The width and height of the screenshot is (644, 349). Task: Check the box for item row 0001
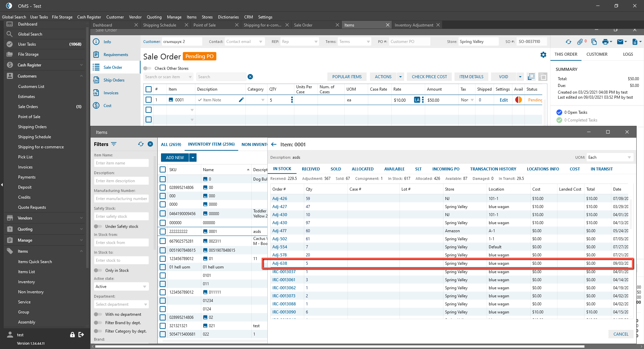pos(163,232)
